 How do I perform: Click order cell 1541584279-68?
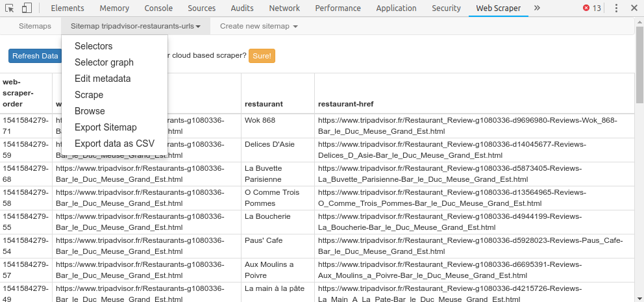pos(26,174)
